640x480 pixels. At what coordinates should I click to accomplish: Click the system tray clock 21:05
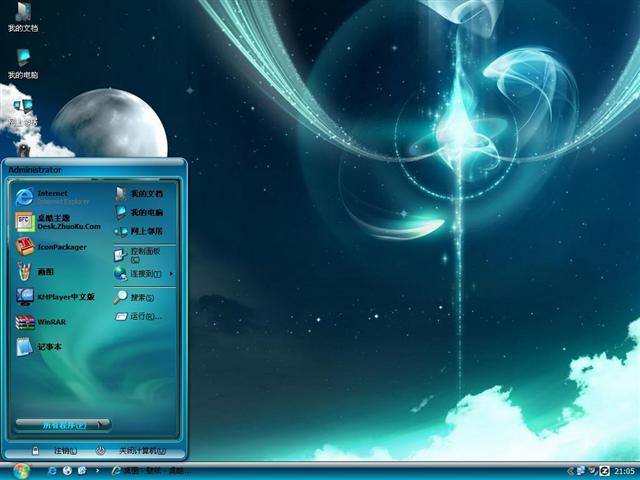(x=624, y=470)
